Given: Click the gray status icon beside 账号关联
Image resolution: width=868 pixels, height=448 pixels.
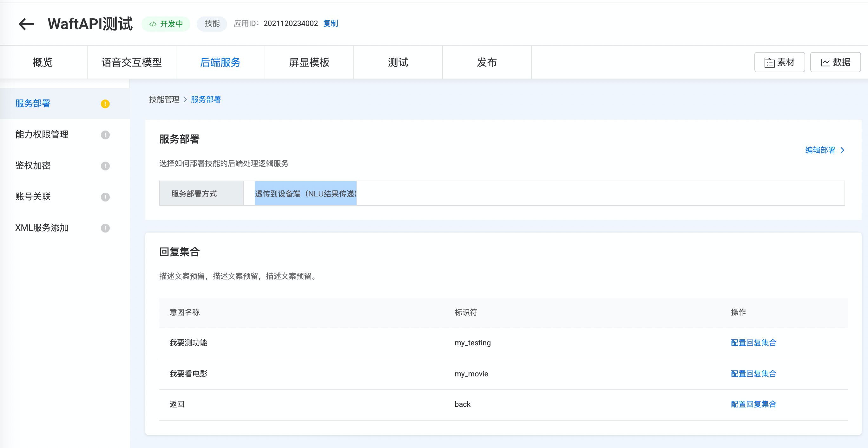Looking at the screenshot, I should coord(105,196).
